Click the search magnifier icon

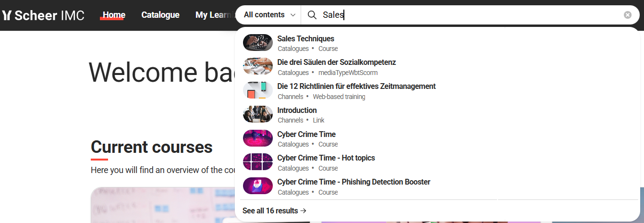[x=312, y=15]
